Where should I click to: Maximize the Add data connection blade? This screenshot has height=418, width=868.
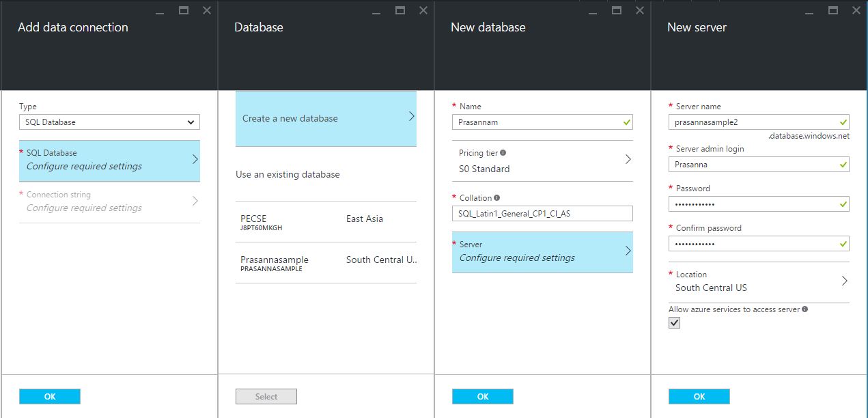[x=184, y=10]
